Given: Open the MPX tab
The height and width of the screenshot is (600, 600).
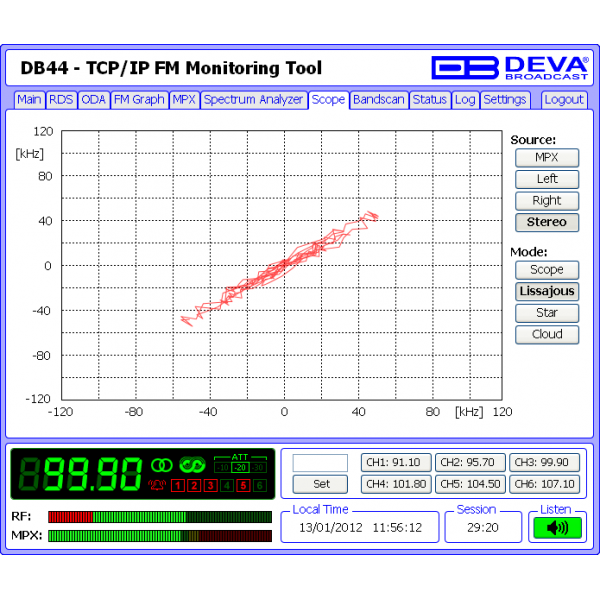Looking at the screenshot, I should 184,100.
